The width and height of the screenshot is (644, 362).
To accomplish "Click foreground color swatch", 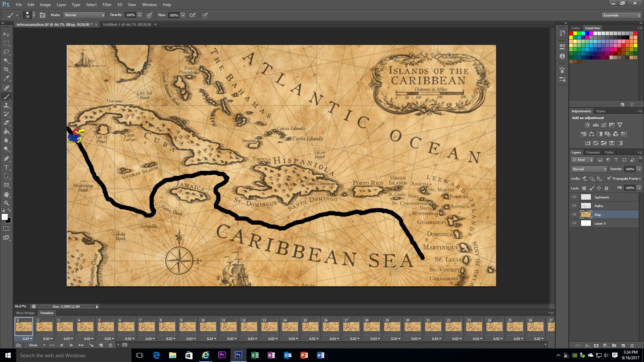I will click(5, 217).
